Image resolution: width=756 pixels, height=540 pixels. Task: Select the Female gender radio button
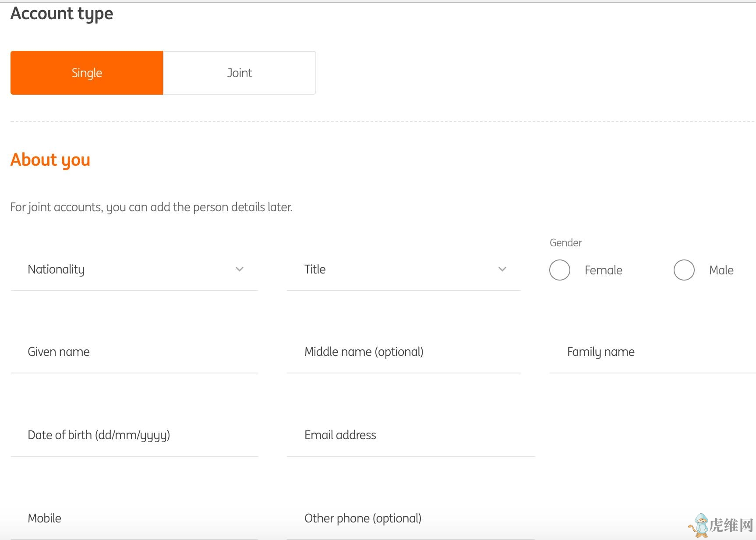click(560, 270)
